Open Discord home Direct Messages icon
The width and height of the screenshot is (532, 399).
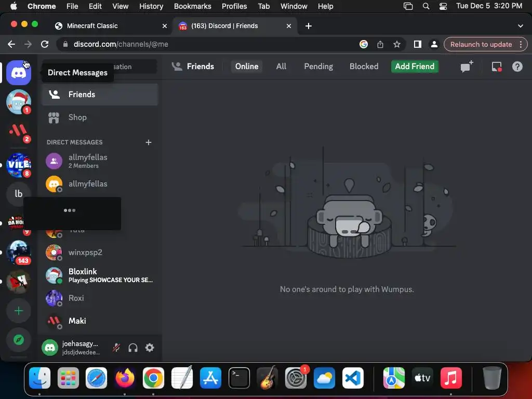click(19, 72)
